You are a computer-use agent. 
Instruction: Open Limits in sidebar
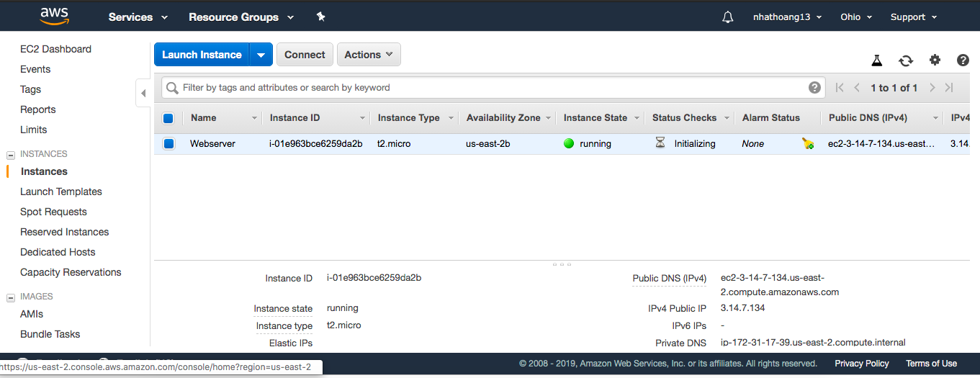(33, 130)
